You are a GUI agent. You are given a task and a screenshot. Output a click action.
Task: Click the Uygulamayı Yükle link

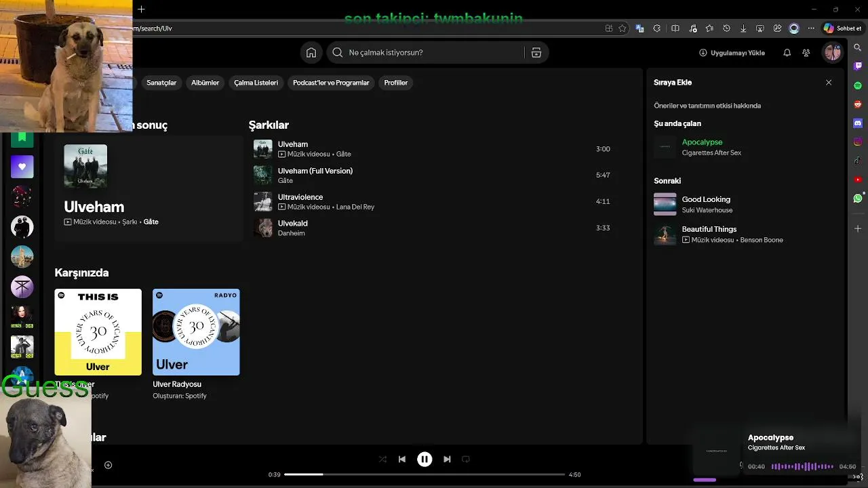(x=732, y=52)
